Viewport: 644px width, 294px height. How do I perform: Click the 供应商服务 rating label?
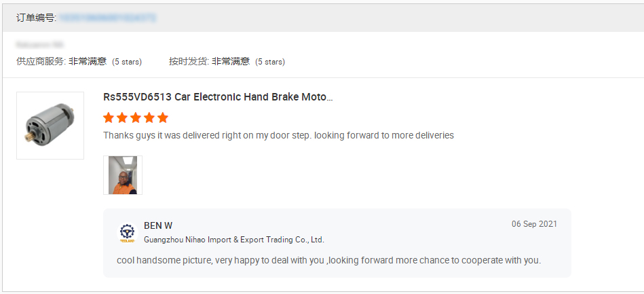click(x=41, y=61)
